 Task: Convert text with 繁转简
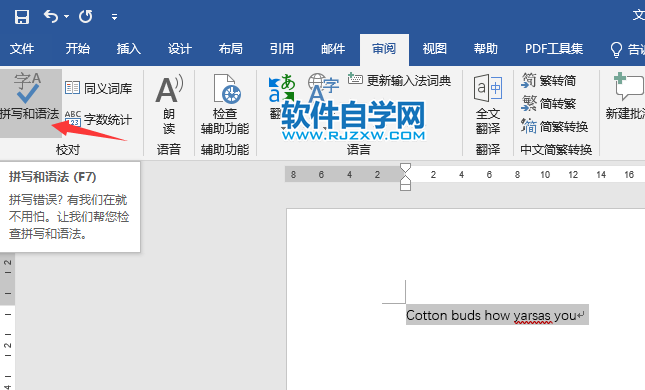(549, 80)
